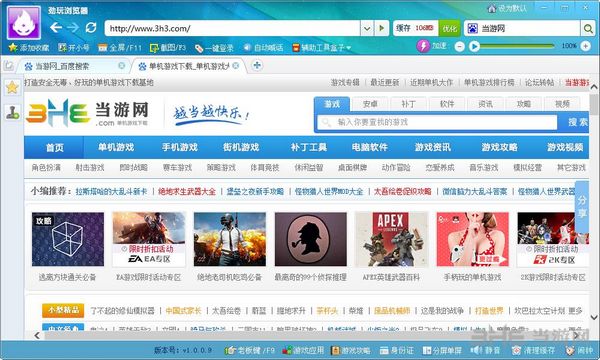Screen dimensions: 600x360
Task: Click the sidebar joystick game icon
Action: 12,112
